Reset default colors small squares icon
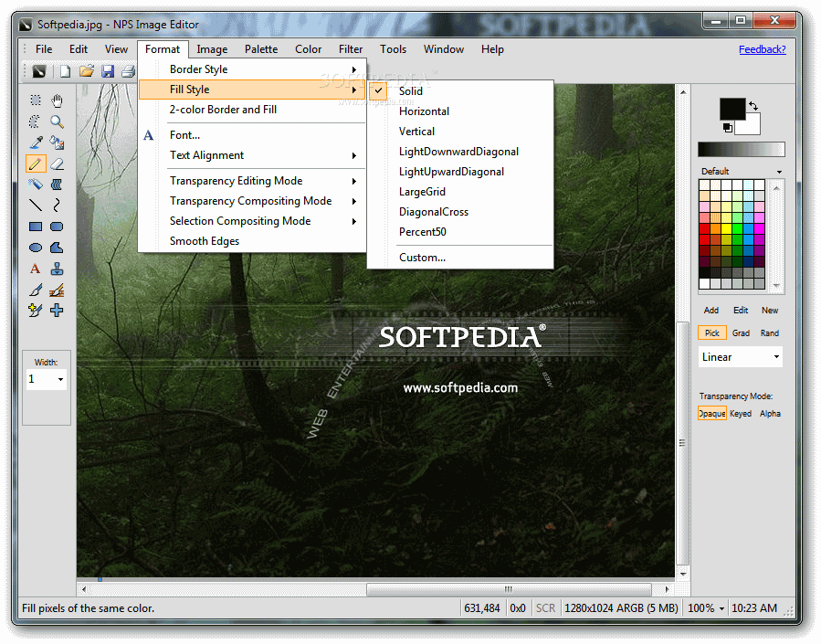Image resolution: width=821 pixels, height=644 pixels. pos(727,127)
